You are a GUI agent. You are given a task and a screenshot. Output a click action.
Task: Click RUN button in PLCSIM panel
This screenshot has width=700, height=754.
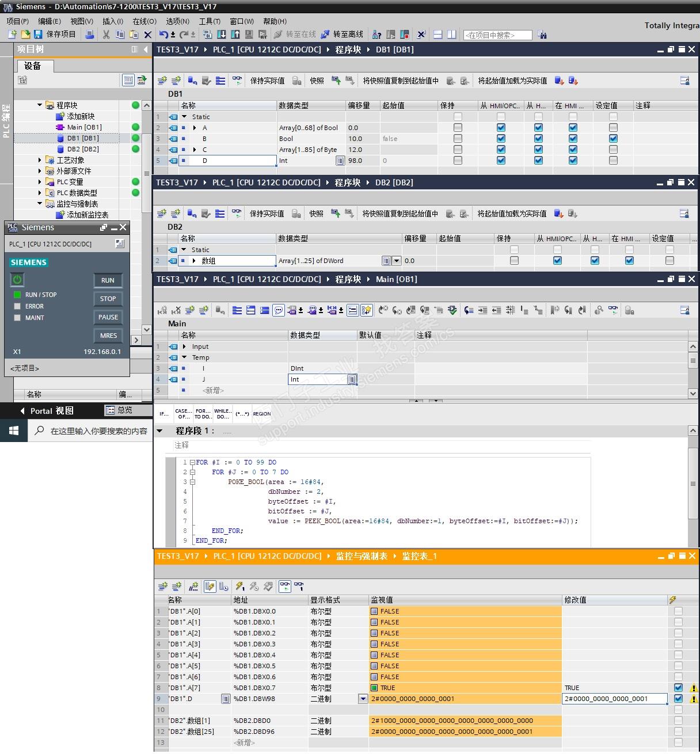click(x=108, y=280)
